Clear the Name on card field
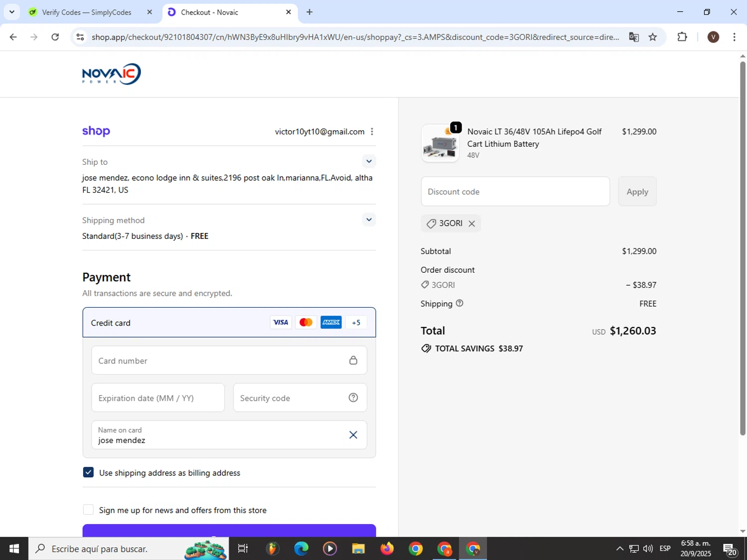 click(353, 435)
